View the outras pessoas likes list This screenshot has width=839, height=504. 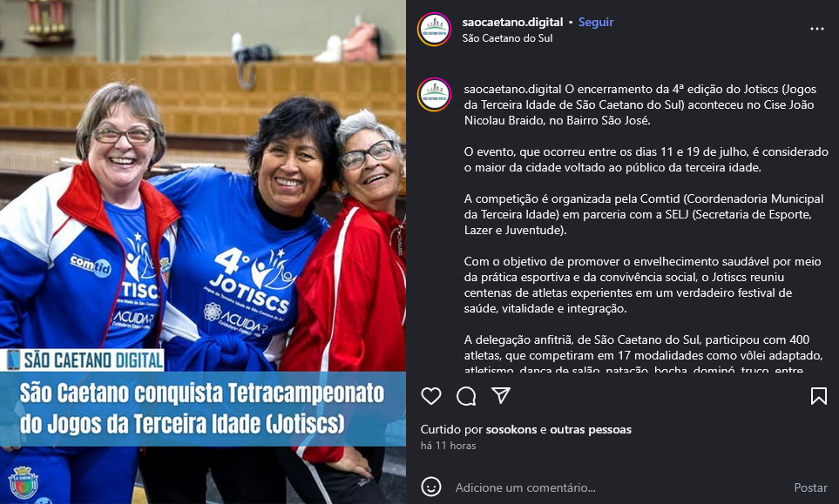[x=591, y=430]
